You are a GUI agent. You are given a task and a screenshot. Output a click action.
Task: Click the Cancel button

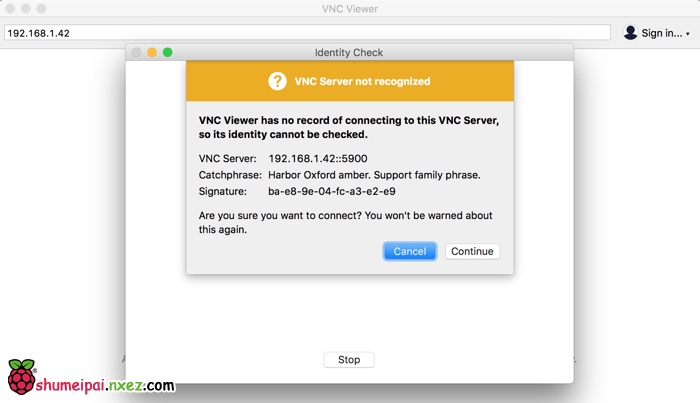click(409, 251)
